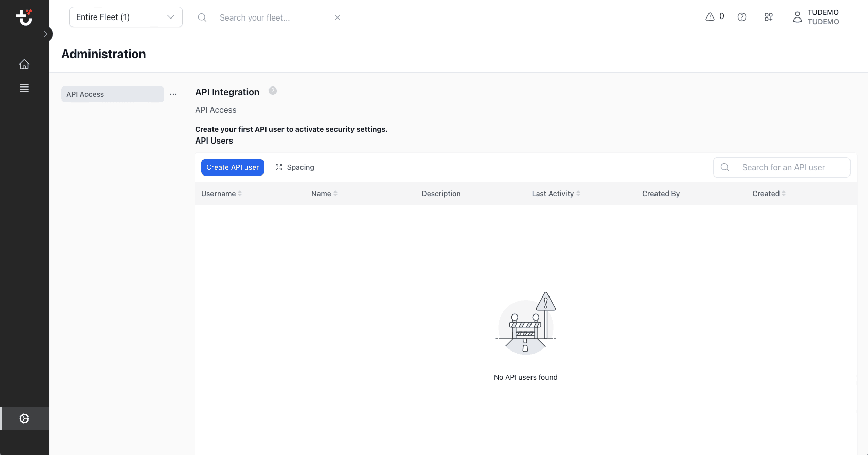
Task: Click the company logo icon
Action: coord(24,17)
